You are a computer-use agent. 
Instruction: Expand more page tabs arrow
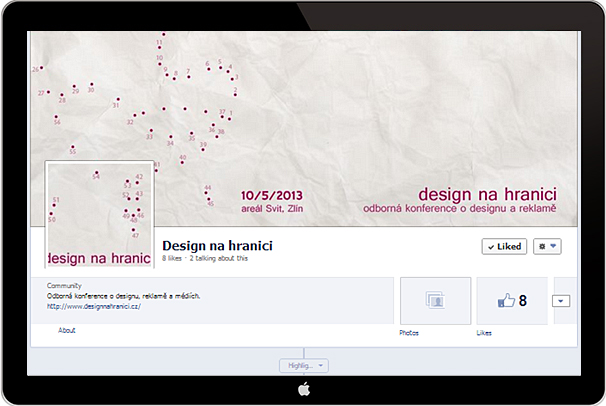tap(561, 301)
